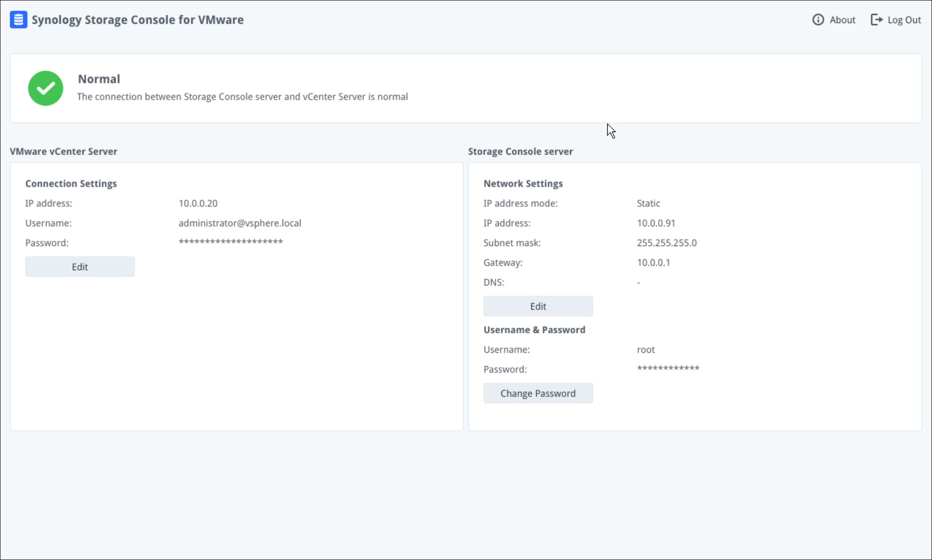The height and width of the screenshot is (560, 932).
Task: Click the Synology Storage Console logo icon
Action: (x=18, y=20)
